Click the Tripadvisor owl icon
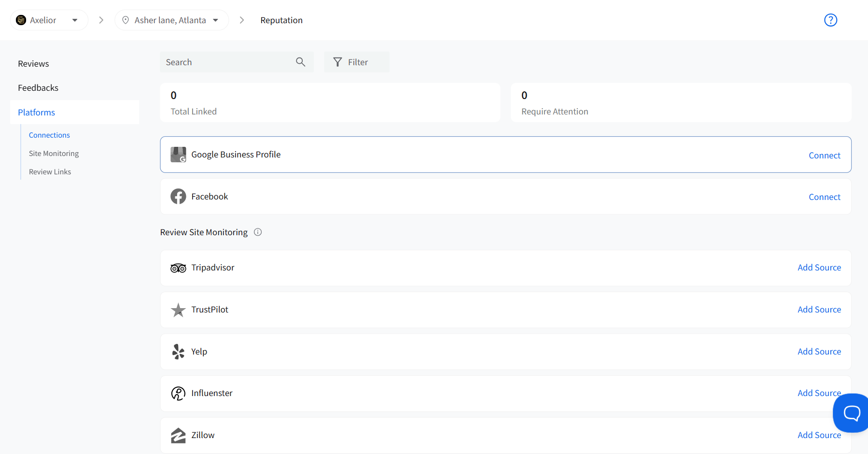 point(178,268)
